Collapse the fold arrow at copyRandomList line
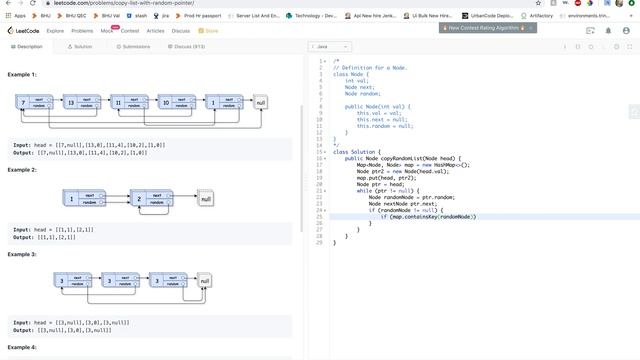The width and height of the screenshot is (640, 360). click(325, 158)
